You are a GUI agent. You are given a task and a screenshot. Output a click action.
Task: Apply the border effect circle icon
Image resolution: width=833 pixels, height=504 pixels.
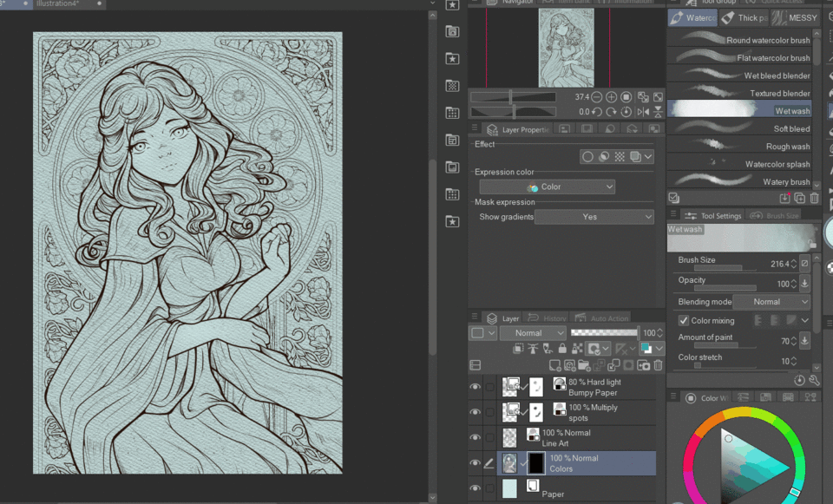[587, 157]
